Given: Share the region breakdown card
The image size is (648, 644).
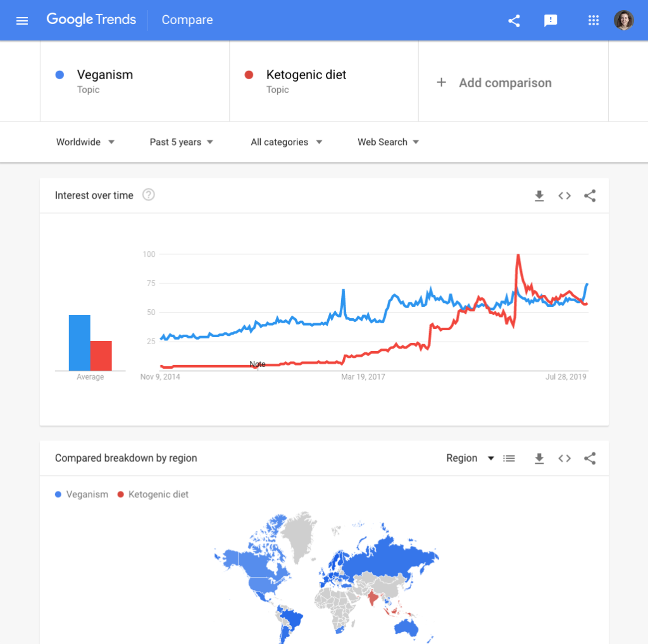Looking at the screenshot, I should coord(590,459).
